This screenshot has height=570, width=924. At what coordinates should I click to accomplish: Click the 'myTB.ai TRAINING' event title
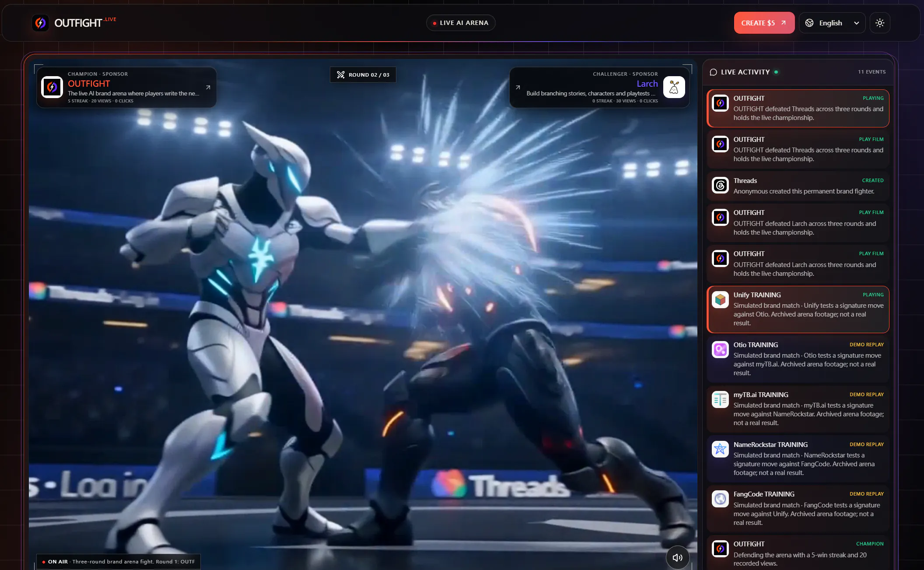pyautogui.click(x=761, y=395)
